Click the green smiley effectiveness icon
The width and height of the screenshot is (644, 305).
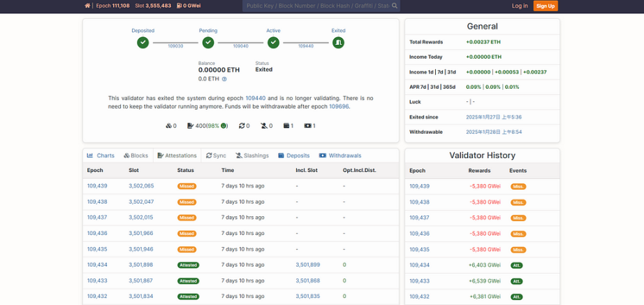pyautogui.click(x=223, y=126)
